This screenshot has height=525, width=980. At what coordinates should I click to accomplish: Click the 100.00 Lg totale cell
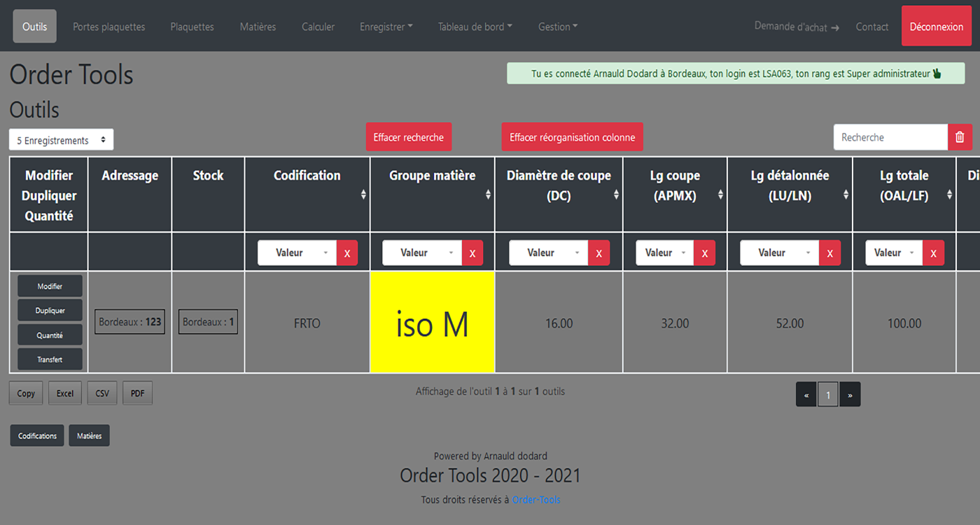904,323
